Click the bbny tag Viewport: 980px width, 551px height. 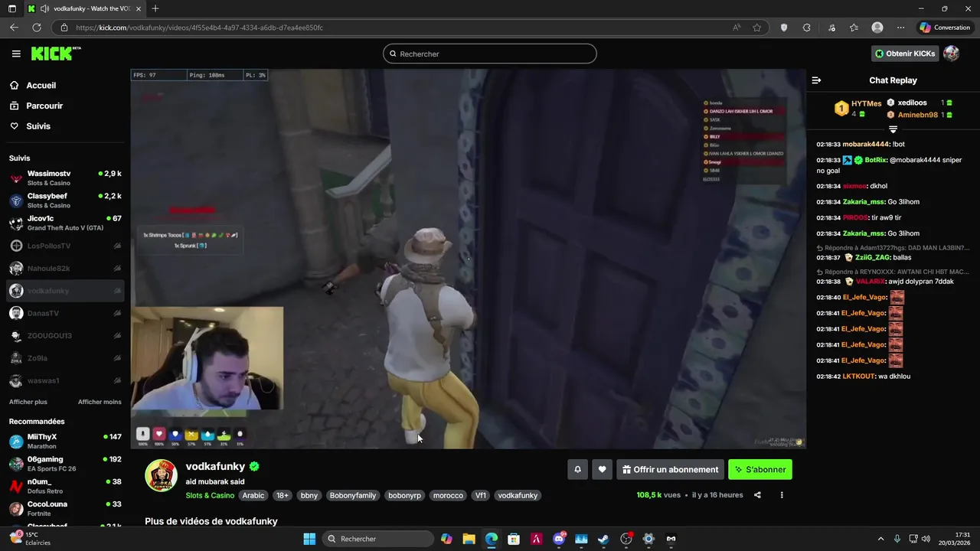coord(309,495)
